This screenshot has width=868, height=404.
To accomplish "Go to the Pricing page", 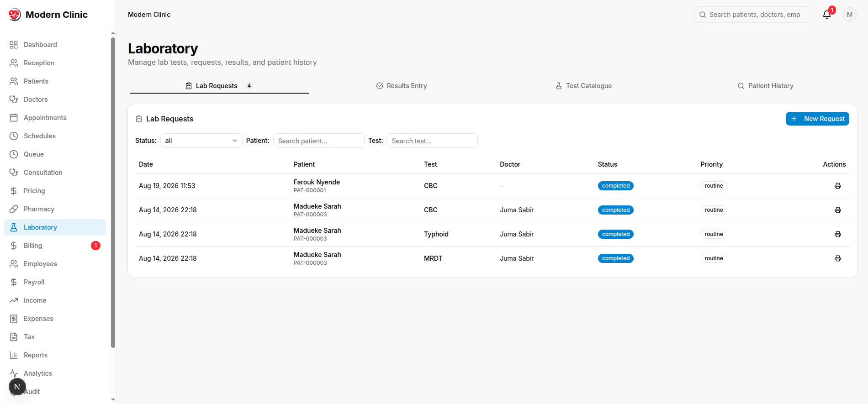I will pos(54,191).
